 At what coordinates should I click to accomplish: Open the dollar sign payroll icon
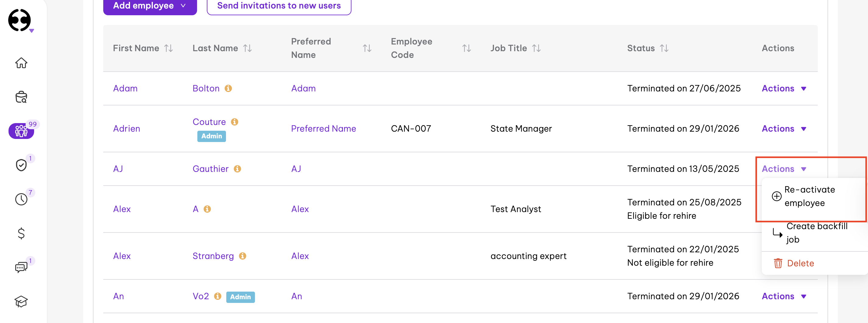click(21, 233)
